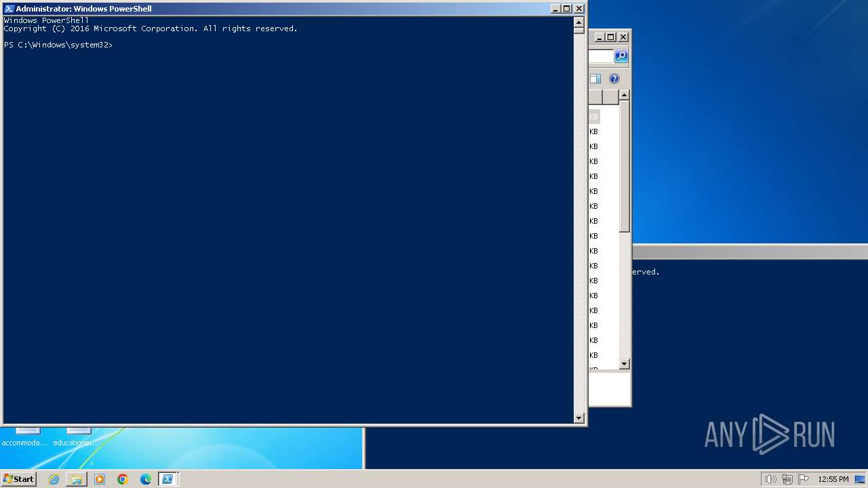Viewport: 868px width, 488px height.
Task: Click the 12:55 PM clock
Action: pos(833,479)
